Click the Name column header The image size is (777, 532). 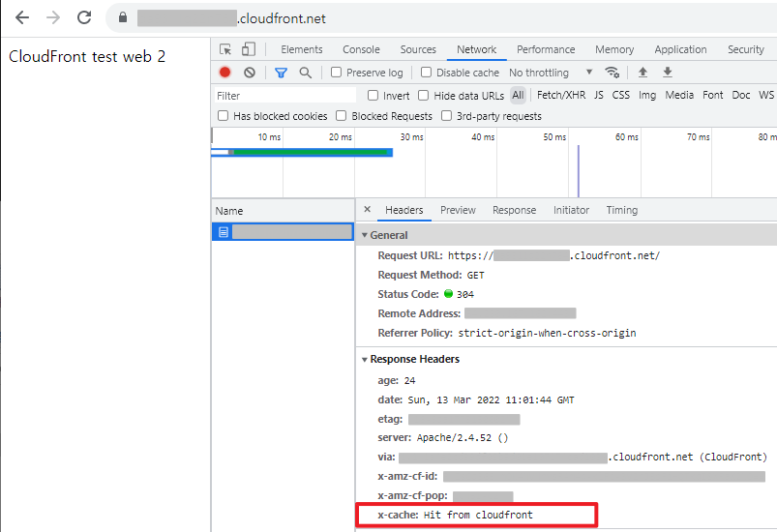[283, 211]
